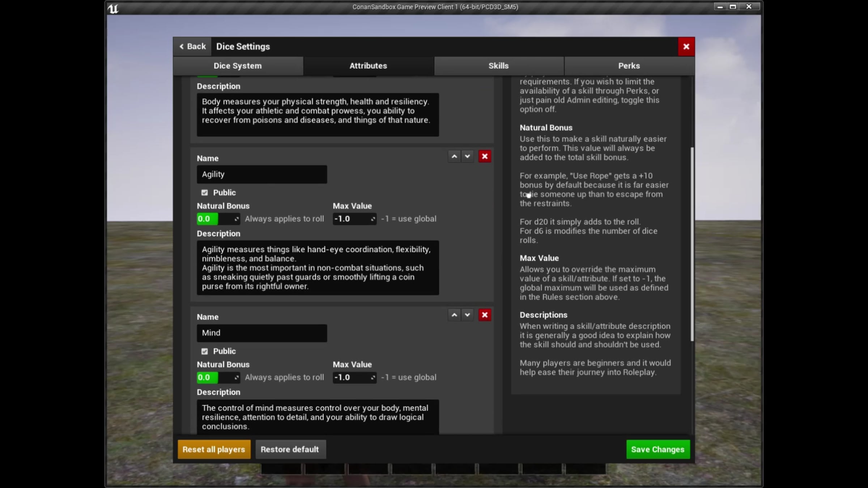The width and height of the screenshot is (868, 488).
Task: Click the Unreal Engine logo icon
Action: tap(113, 9)
